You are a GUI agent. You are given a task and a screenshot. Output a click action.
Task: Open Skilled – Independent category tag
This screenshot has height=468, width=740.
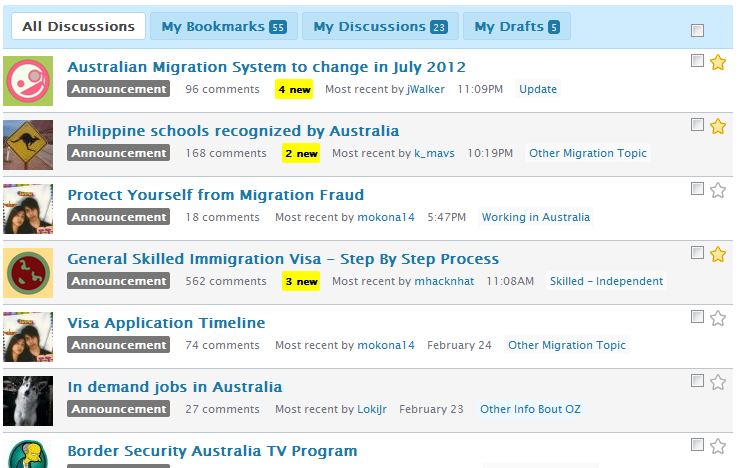(606, 281)
